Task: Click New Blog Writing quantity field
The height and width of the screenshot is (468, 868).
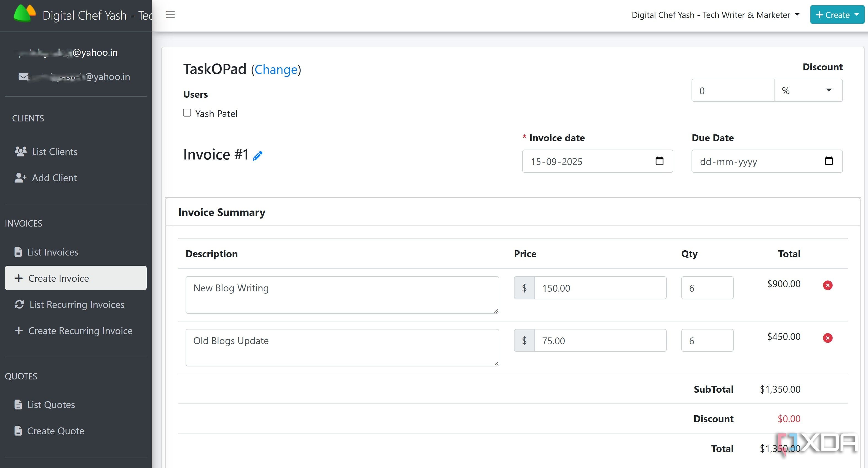Action: 707,288
